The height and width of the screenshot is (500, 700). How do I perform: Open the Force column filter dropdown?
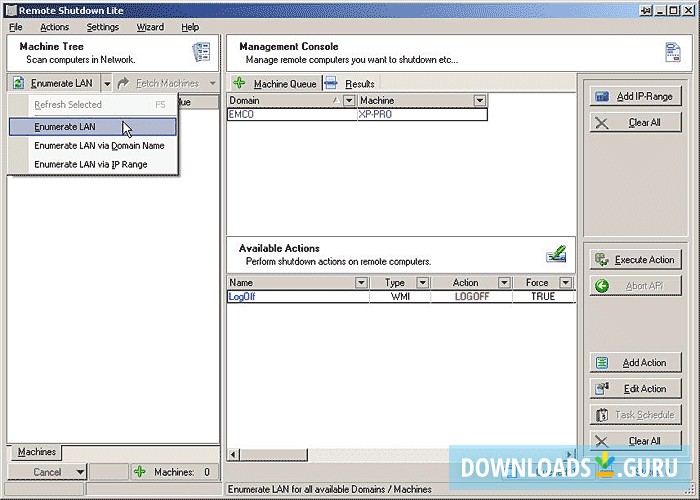coord(566,283)
